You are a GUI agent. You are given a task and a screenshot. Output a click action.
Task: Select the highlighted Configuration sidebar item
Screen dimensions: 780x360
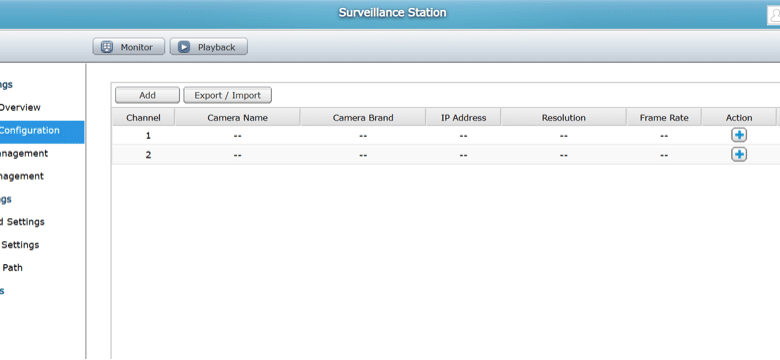tap(42, 132)
